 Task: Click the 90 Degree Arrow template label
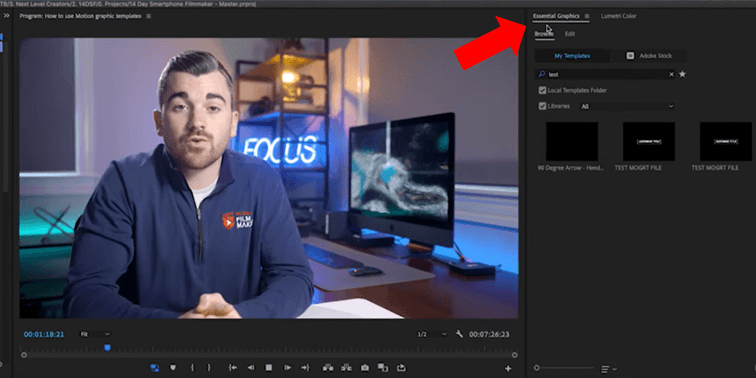[571, 168]
